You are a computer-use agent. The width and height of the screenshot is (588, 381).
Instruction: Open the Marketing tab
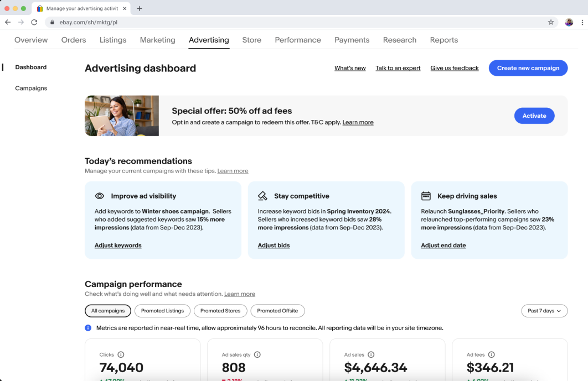coord(157,40)
